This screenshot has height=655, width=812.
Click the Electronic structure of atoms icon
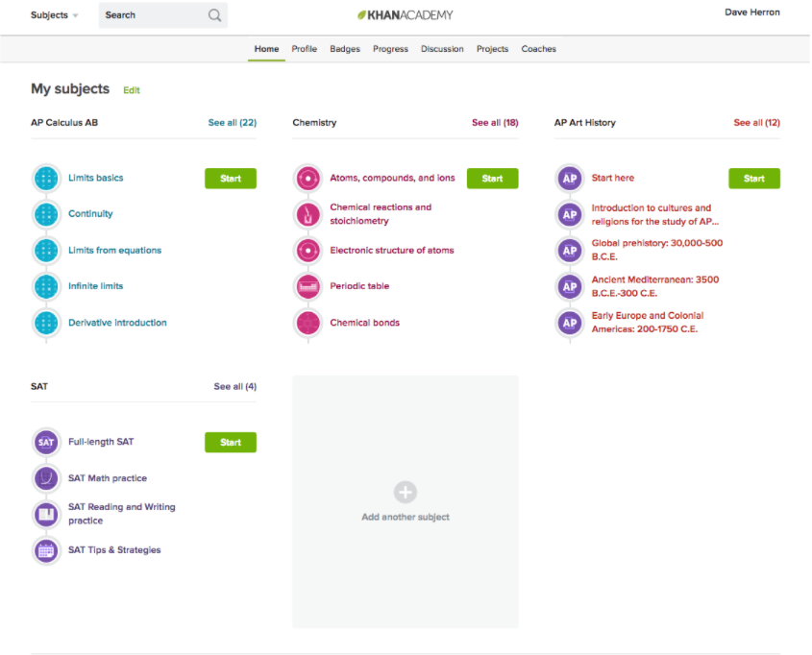click(308, 251)
